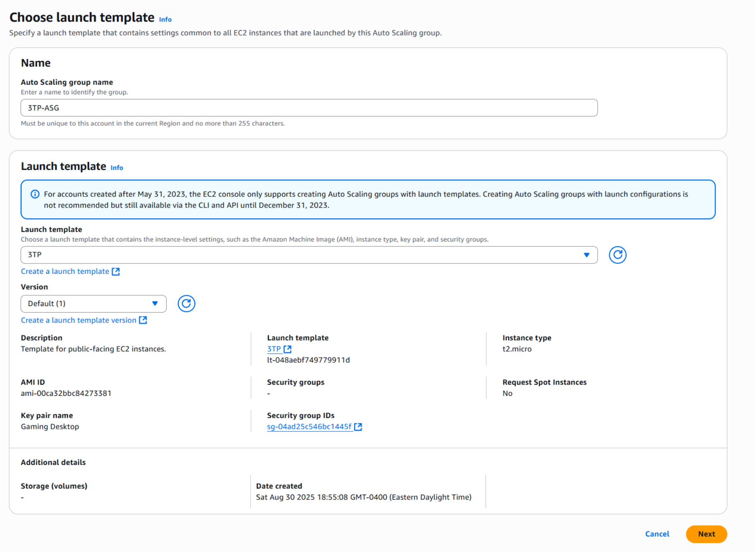
Task: Click external-link icon after Create a launch template
Action: tap(116, 271)
